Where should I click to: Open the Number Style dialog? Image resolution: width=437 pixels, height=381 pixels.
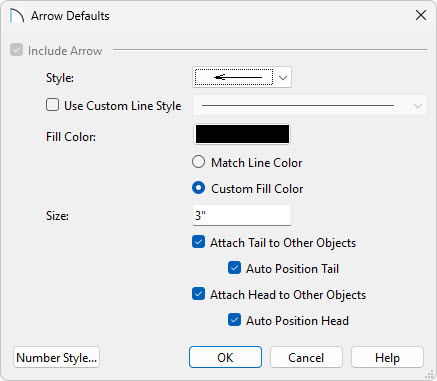(57, 357)
